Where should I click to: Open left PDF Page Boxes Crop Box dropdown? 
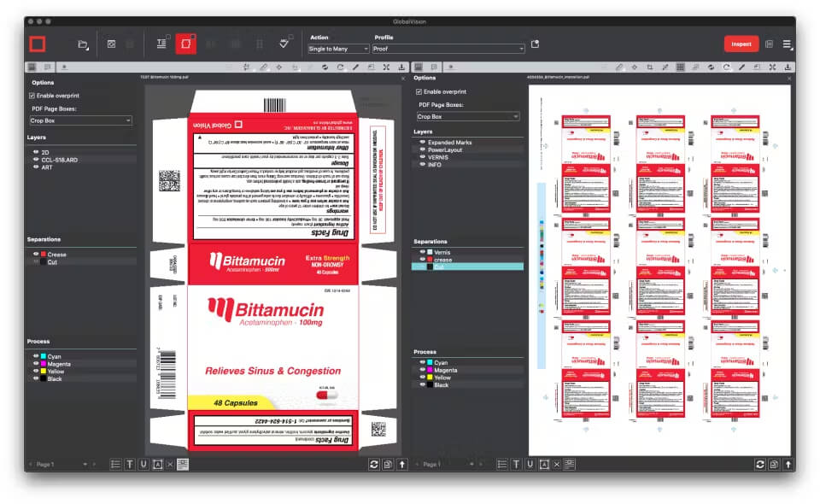point(80,120)
